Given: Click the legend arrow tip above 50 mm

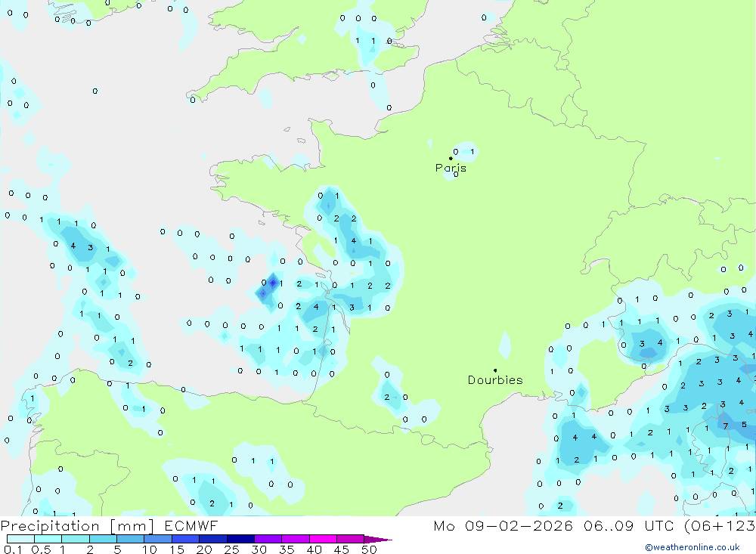Looking at the screenshot, I should (x=379, y=540).
